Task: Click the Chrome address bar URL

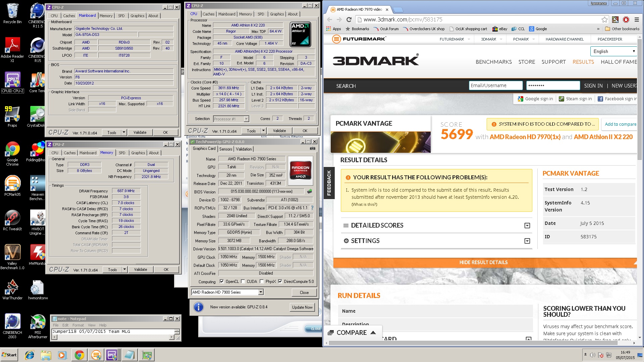Action: pos(403,19)
